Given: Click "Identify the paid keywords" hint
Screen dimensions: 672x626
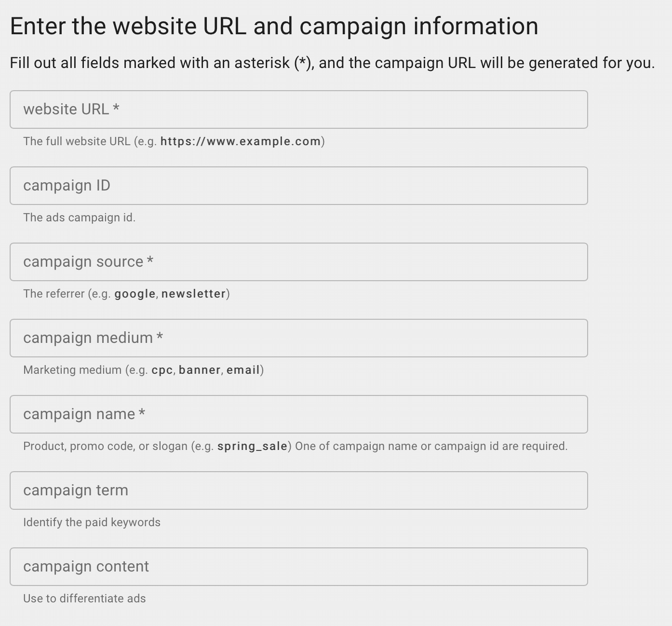Looking at the screenshot, I should click(x=92, y=522).
